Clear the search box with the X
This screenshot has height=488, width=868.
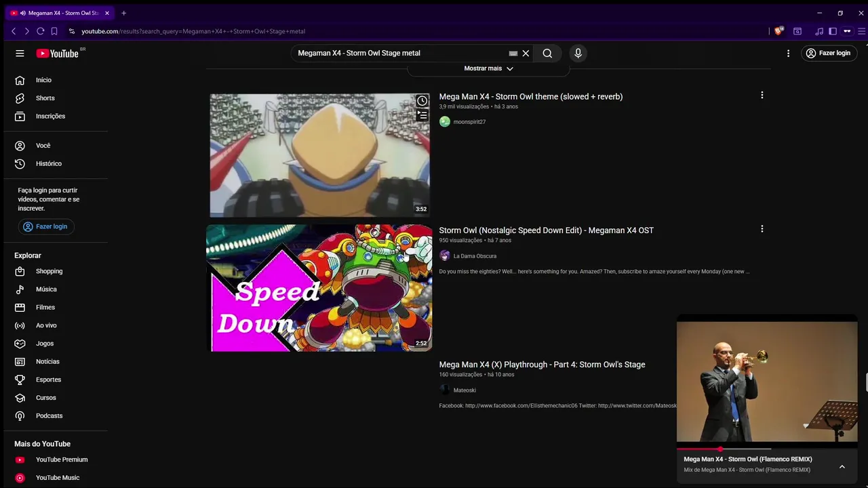[x=526, y=53]
